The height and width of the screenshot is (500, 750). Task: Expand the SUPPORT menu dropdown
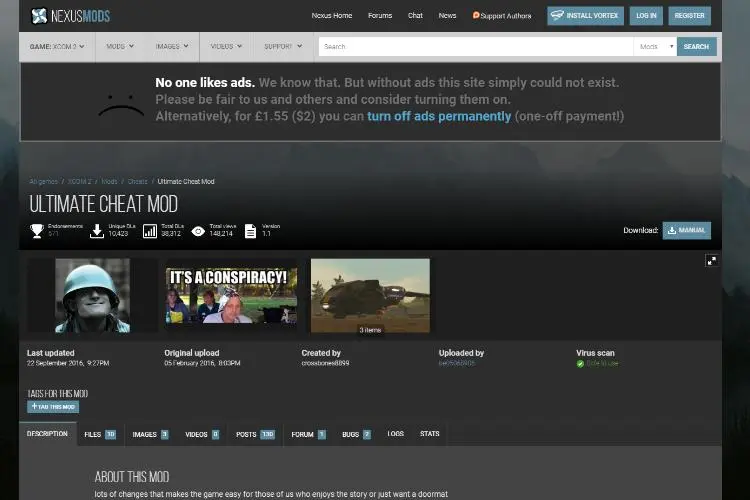point(283,46)
